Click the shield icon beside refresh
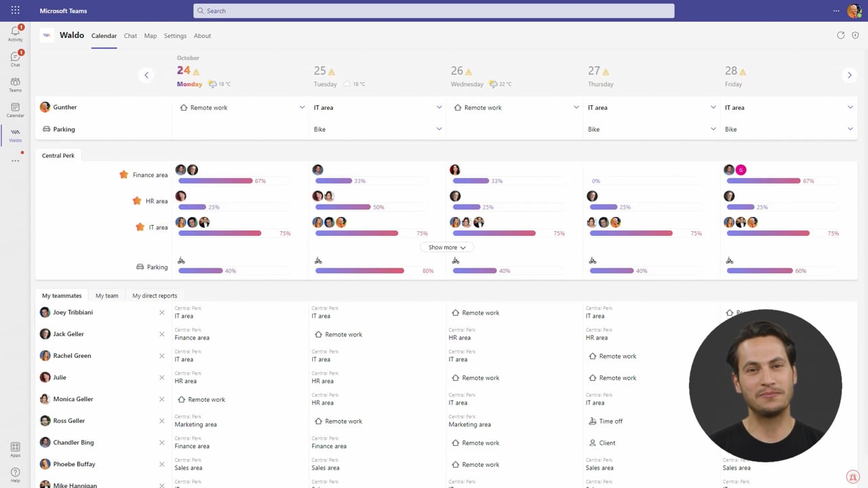 tap(855, 35)
